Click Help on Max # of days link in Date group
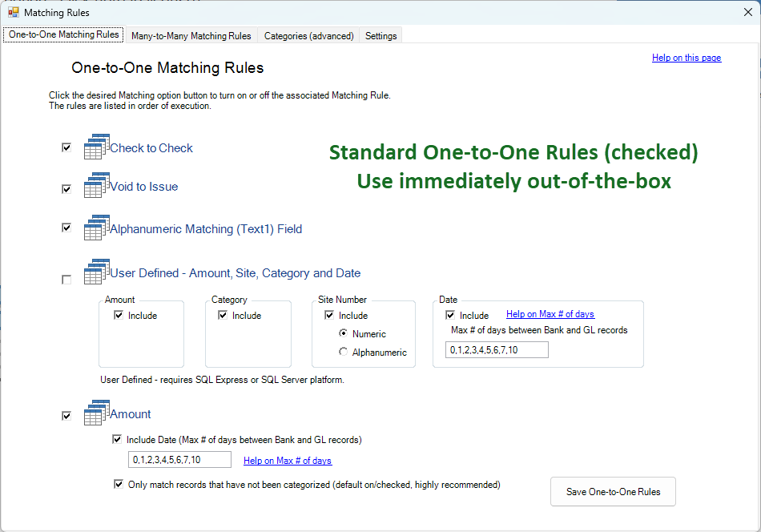Viewport: 761px width, 532px height. 550,314
